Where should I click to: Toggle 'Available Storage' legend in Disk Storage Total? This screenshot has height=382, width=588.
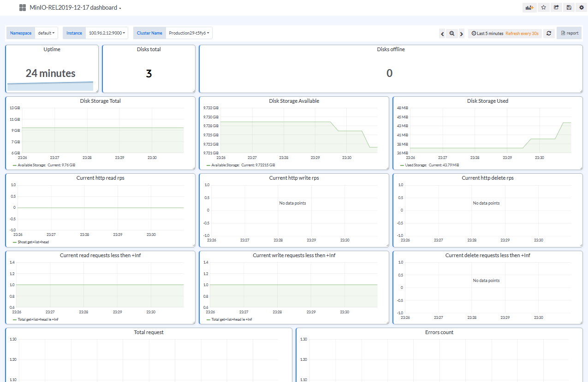click(x=32, y=165)
